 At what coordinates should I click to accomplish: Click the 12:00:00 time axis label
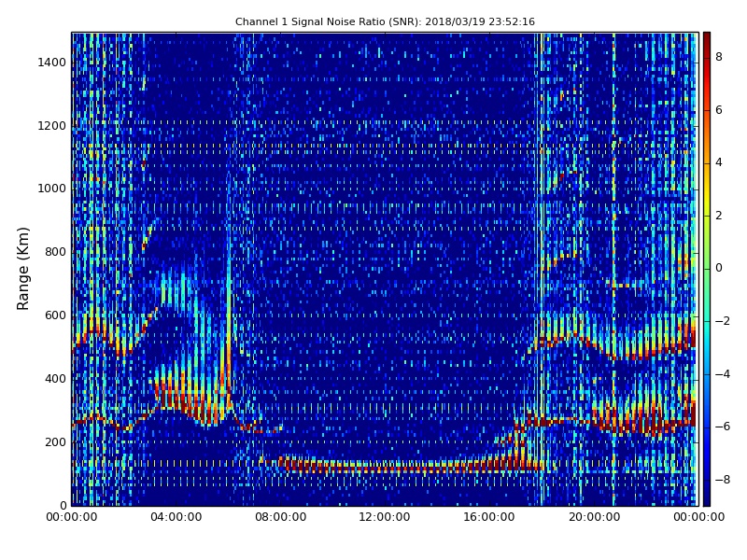click(385, 517)
